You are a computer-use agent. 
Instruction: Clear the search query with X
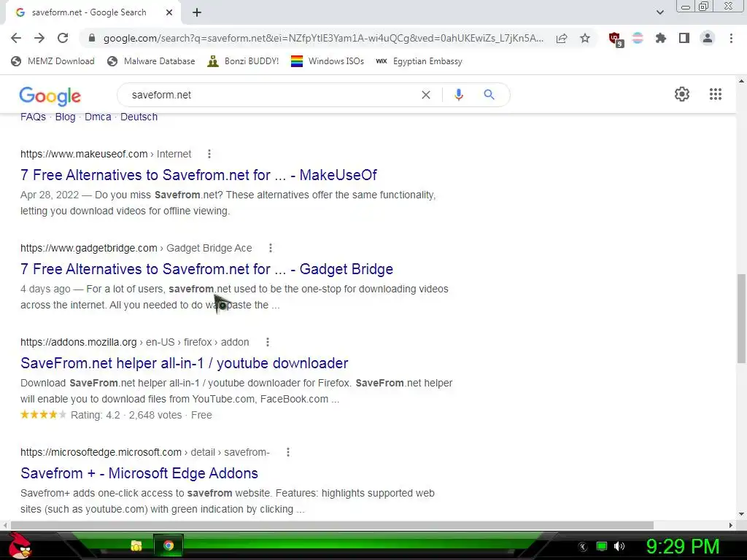tap(426, 95)
